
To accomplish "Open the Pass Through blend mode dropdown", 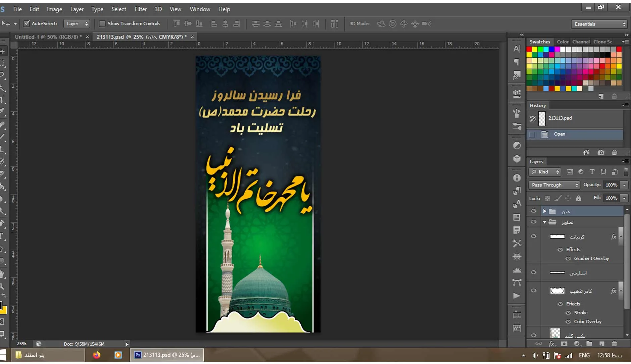I will [x=554, y=185].
